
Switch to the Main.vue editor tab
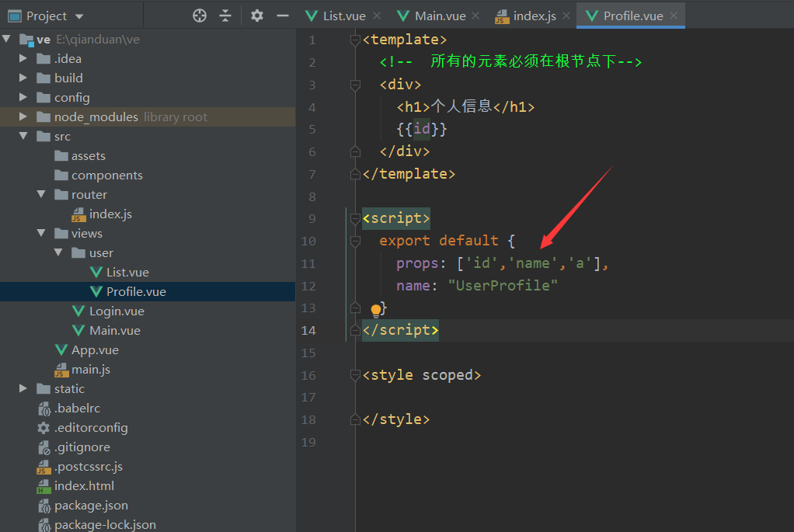(440, 16)
